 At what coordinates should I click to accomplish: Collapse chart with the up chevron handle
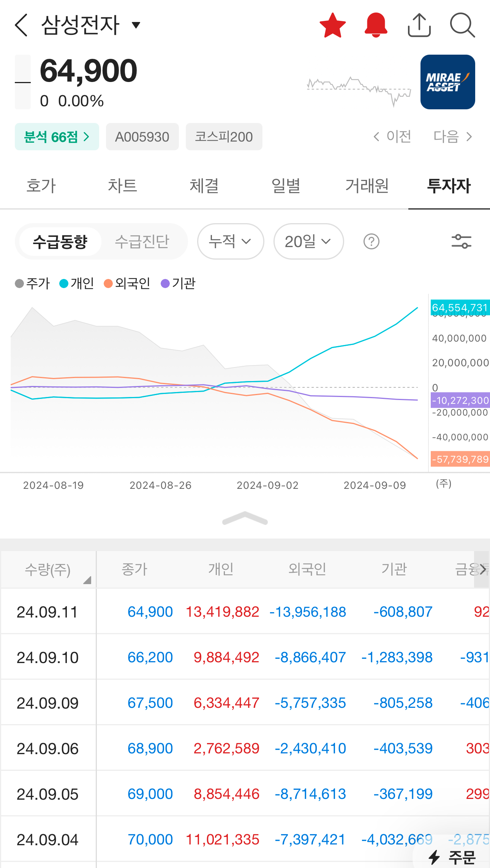[x=245, y=518]
